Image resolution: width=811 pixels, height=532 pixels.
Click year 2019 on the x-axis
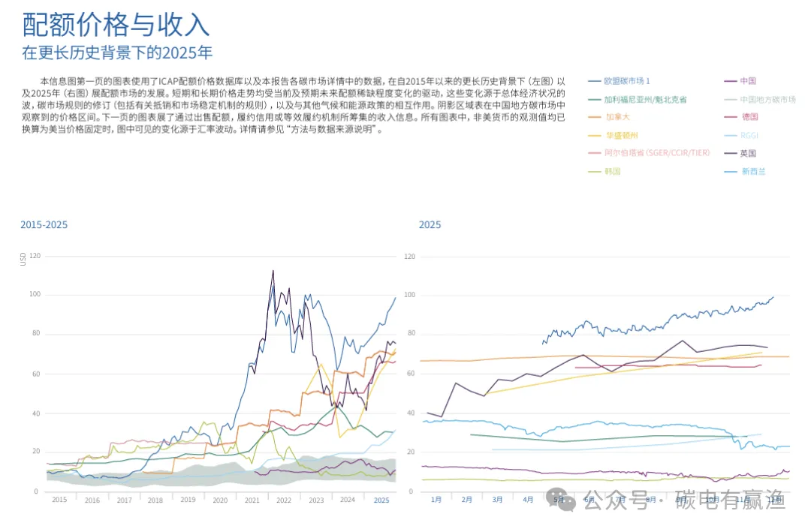click(x=188, y=500)
